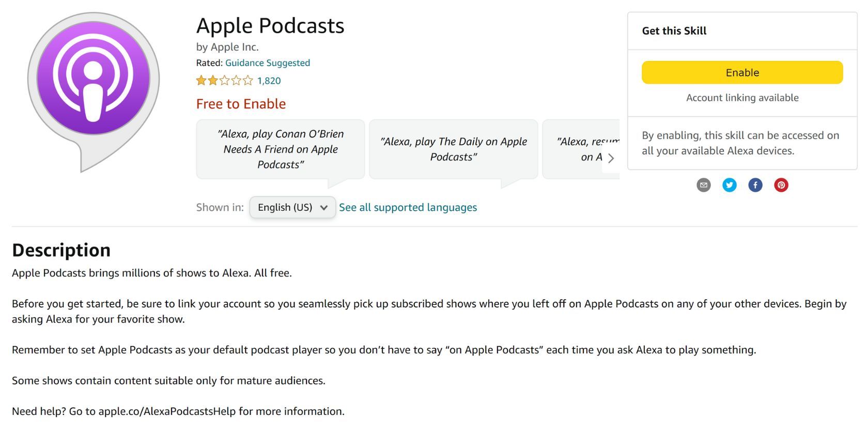The width and height of the screenshot is (868, 434).
Task: Click the second star in the rating
Action: click(x=213, y=81)
